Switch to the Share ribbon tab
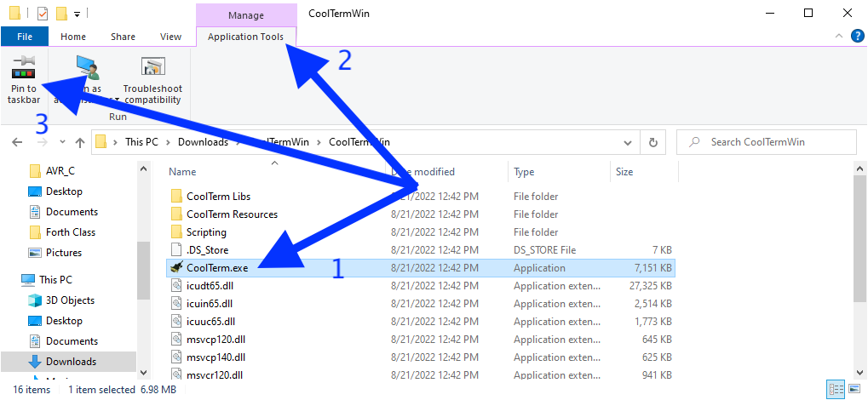This screenshot has height=400, width=868. (123, 37)
